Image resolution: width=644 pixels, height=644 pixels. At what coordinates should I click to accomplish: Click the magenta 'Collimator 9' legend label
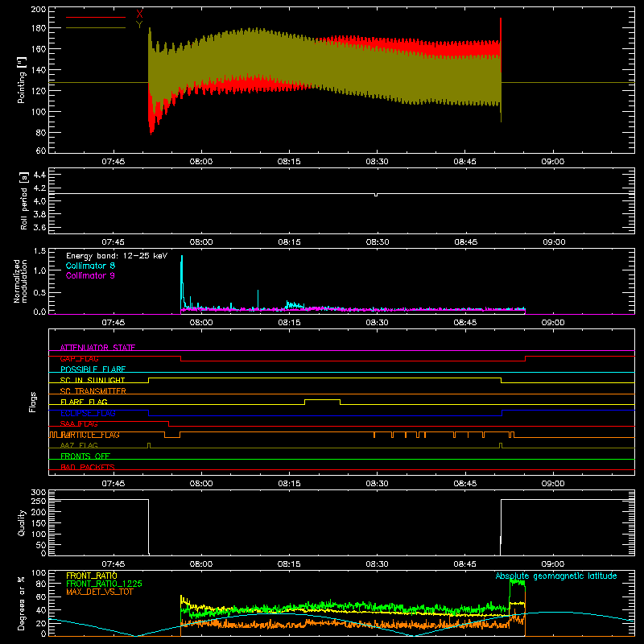(90, 275)
